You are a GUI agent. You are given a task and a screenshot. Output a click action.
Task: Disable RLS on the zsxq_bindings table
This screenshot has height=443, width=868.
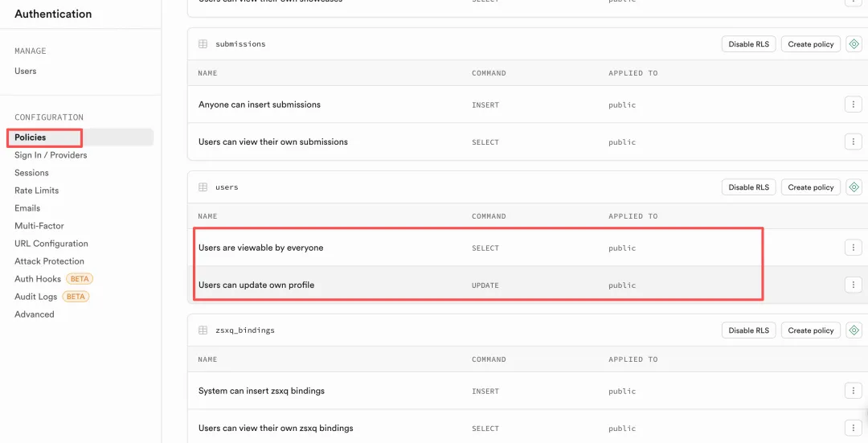(x=748, y=330)
